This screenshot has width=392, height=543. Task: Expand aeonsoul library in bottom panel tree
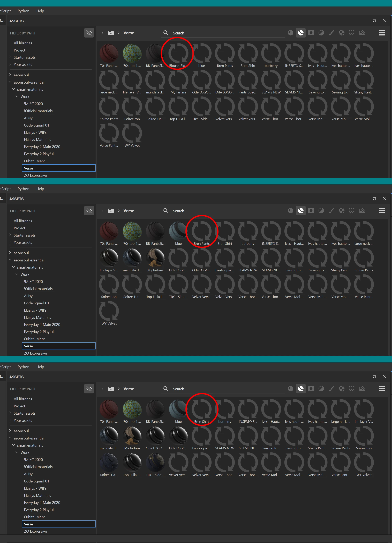pyautogui.click(x=10, y=431)
